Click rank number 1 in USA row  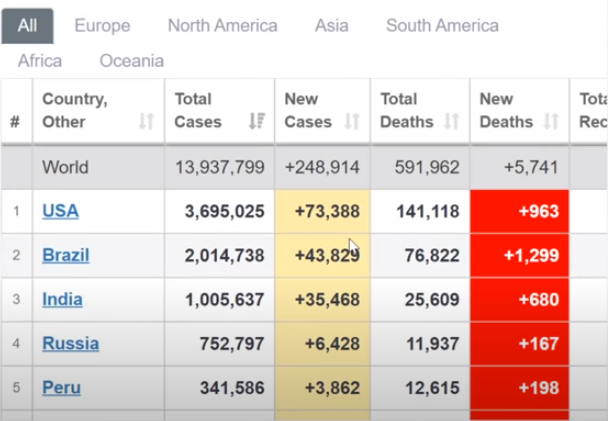click(x=16, y=211)
